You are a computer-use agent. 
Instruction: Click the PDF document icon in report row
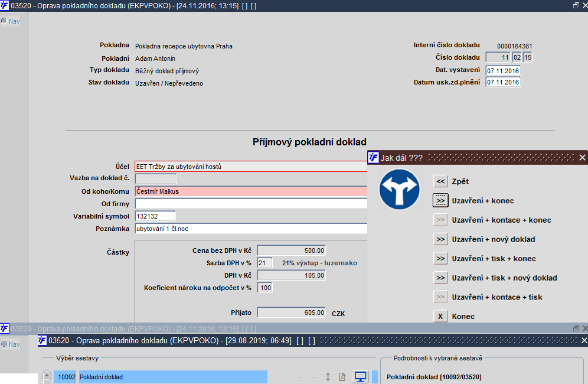click(x=342, y=376)
